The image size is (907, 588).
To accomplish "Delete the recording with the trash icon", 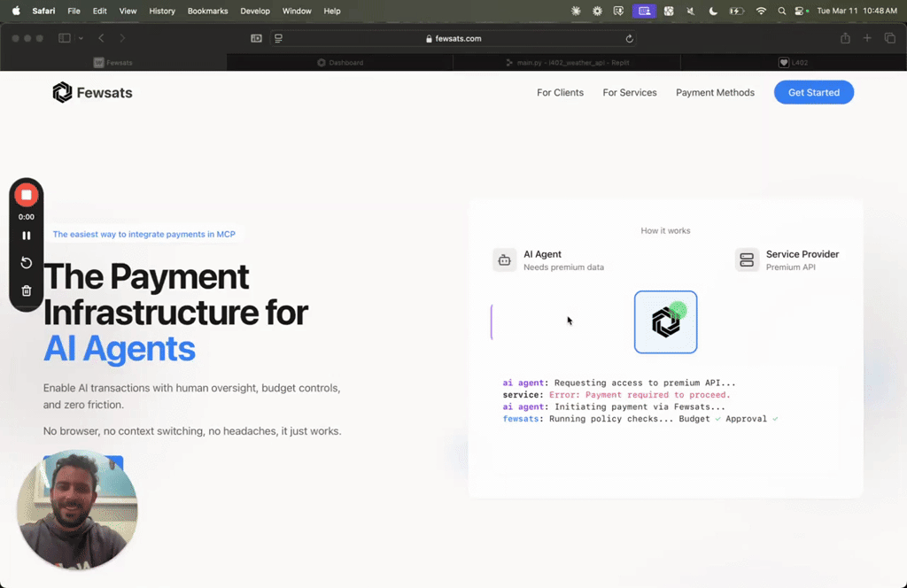I will [x=26, y=290].
